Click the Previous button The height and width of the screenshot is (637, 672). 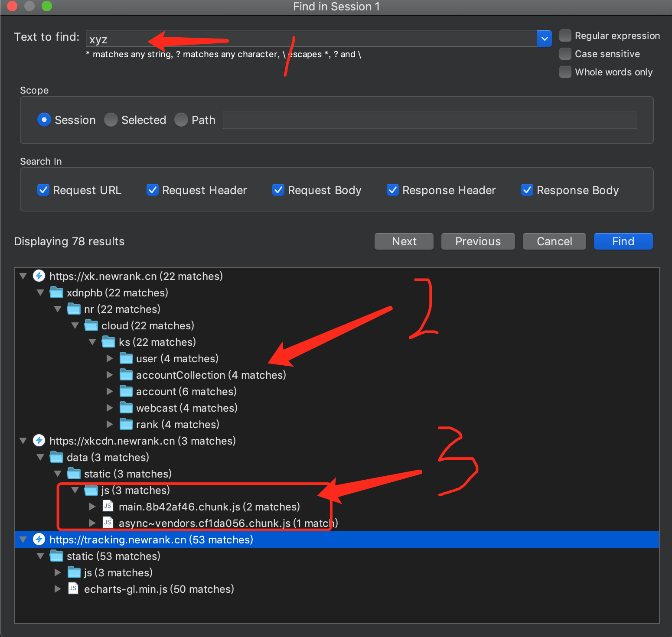pos(478,241)
